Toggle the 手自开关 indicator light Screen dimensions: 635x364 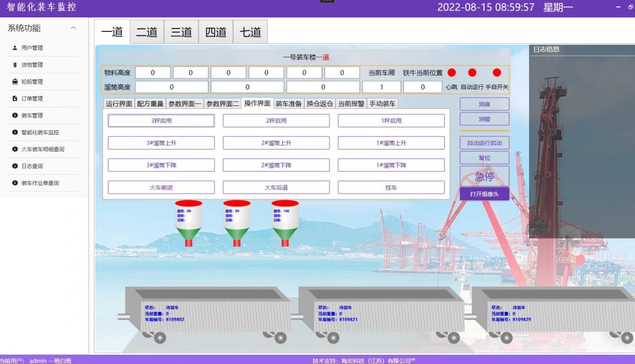click(497, 73)
